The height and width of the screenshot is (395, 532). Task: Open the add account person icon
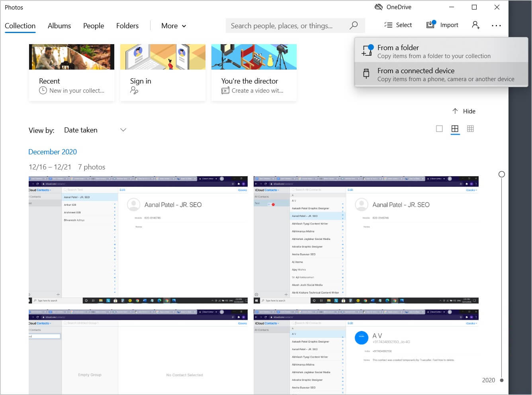tap(475, 25)
